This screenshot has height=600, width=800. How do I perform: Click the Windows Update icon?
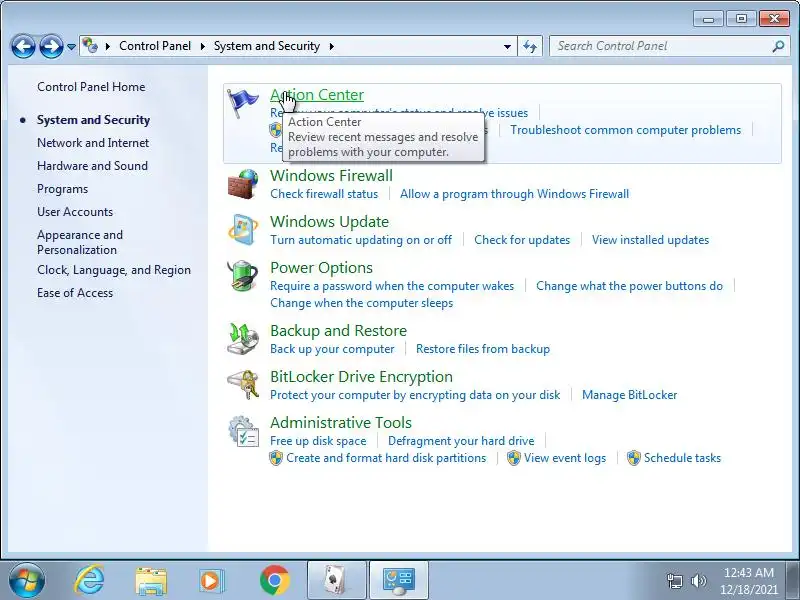[x=243, y=230]
